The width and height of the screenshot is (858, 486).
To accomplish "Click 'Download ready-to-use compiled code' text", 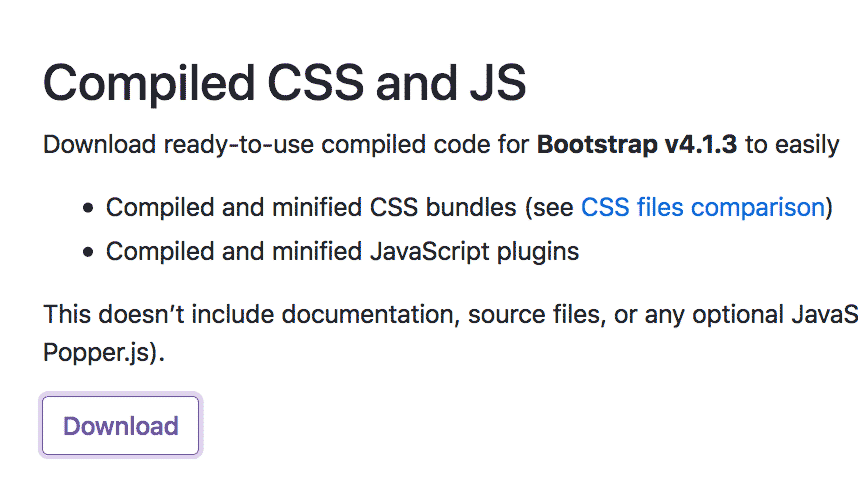I will click(x=266, y=144).
